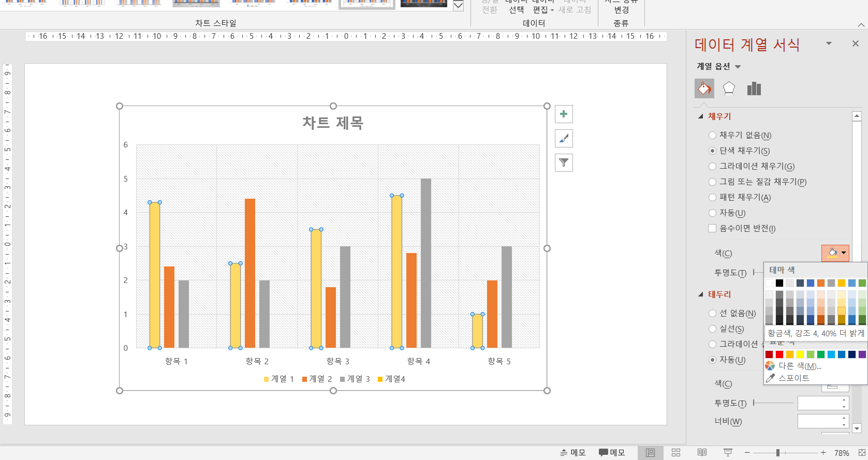The width and height of the screenshot is (868, 460).
Task: Select 그라데이션 채우기 radio option
Action: [752, 166]
